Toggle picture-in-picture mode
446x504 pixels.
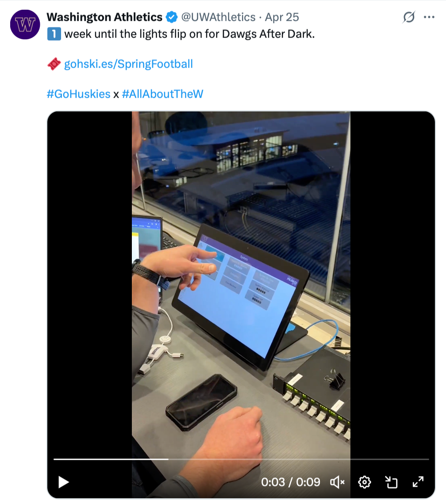point(391,482)
